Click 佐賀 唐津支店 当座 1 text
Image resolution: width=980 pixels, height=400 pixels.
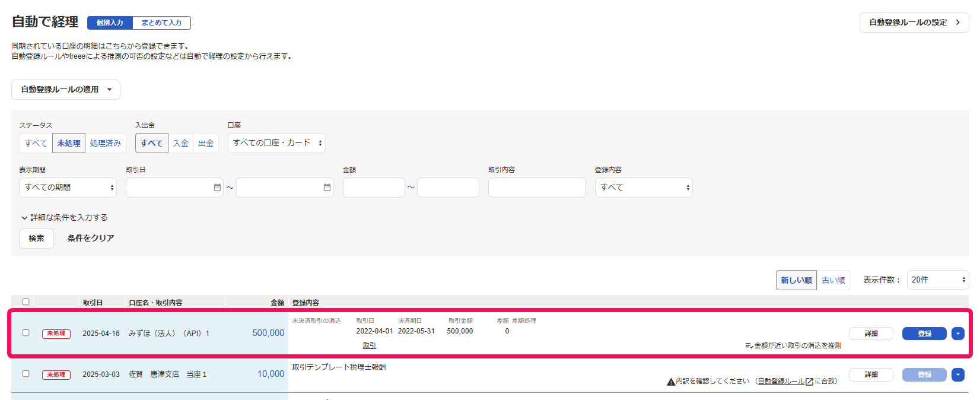click(x=167, y=374)
